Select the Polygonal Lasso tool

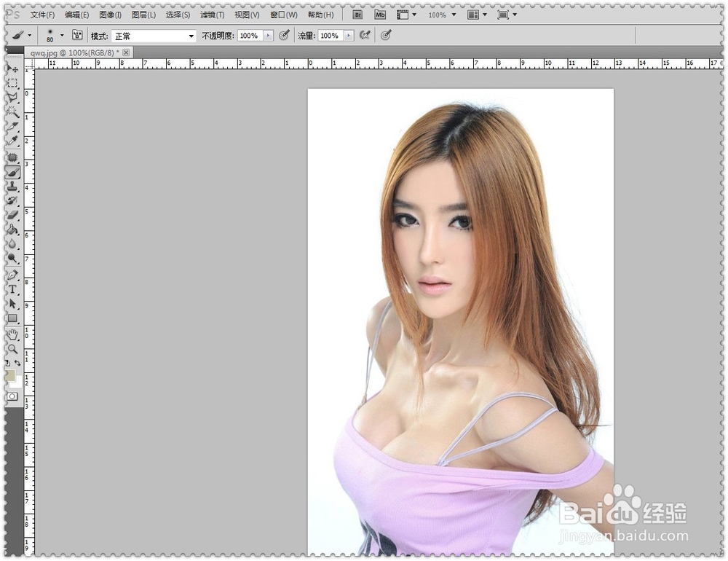12,98
